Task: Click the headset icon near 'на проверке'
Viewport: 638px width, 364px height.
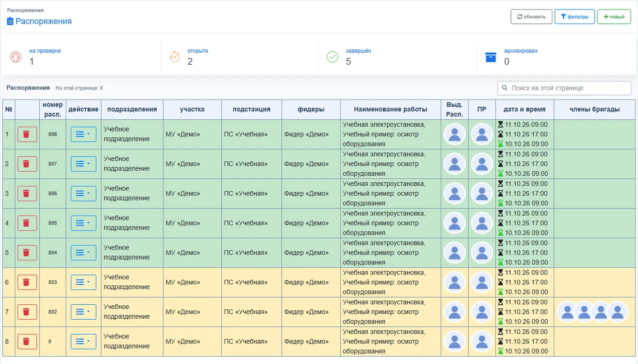Action: (x=16, y=57)
